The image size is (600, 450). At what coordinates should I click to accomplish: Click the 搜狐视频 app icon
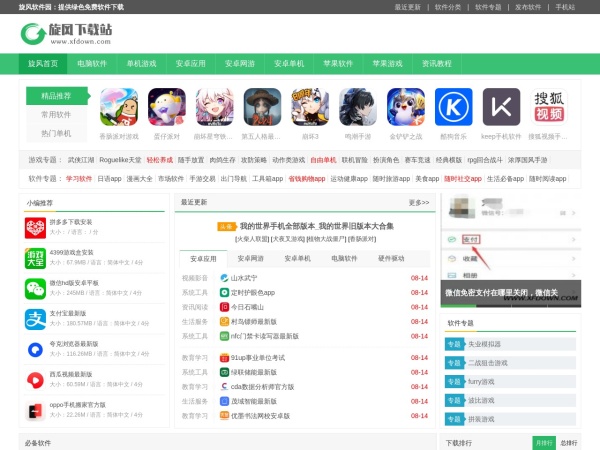[x=548, y=107]
